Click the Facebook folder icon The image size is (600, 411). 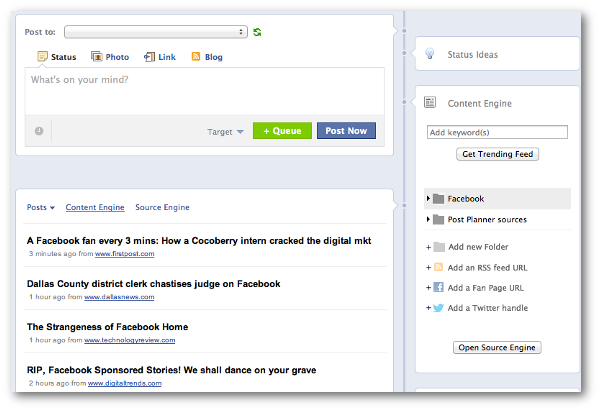tap(439, 199)
